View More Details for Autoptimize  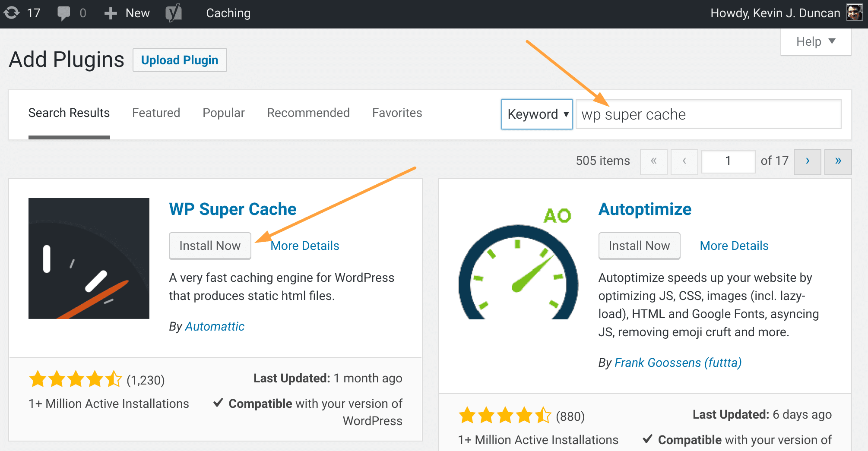point(734,246)
